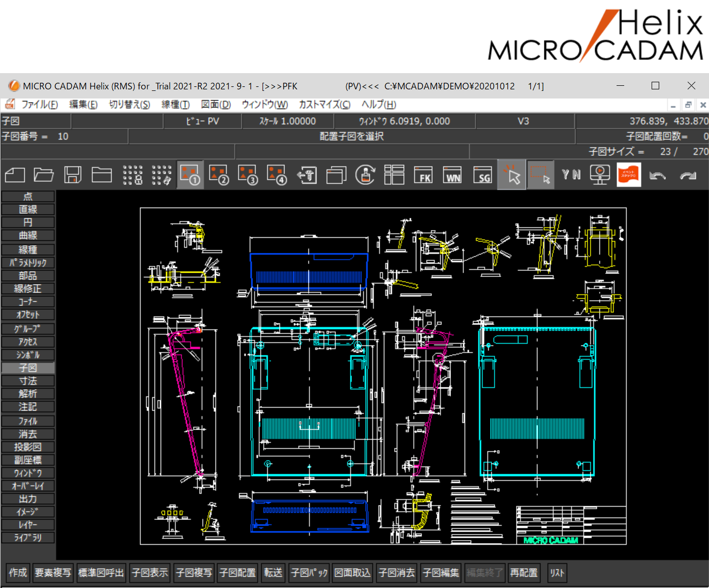Select the view 4 toolbar icon
This screenshot has width=709, height=588.
[277, 175]
